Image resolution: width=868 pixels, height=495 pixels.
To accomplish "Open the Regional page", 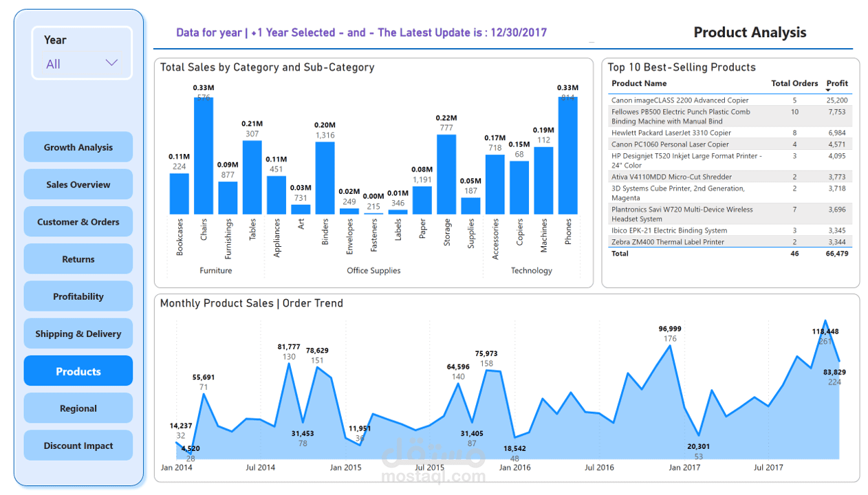I will [x=78, y=408].
